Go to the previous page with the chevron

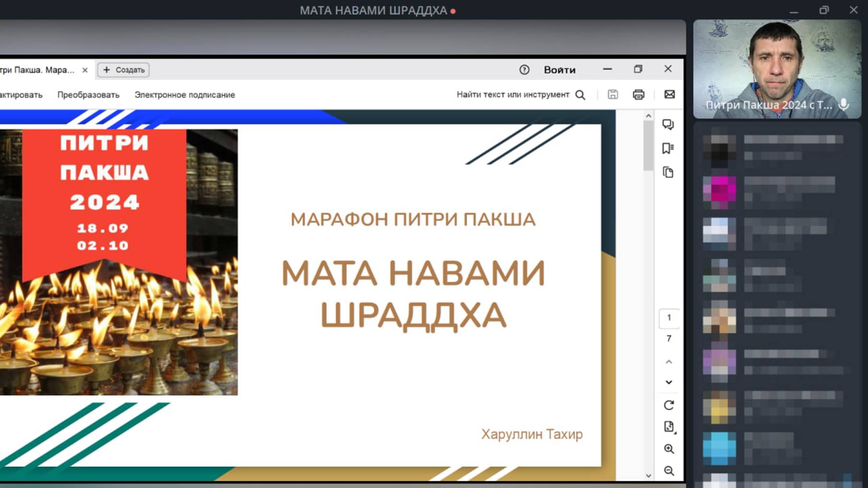tap(668, 361)
